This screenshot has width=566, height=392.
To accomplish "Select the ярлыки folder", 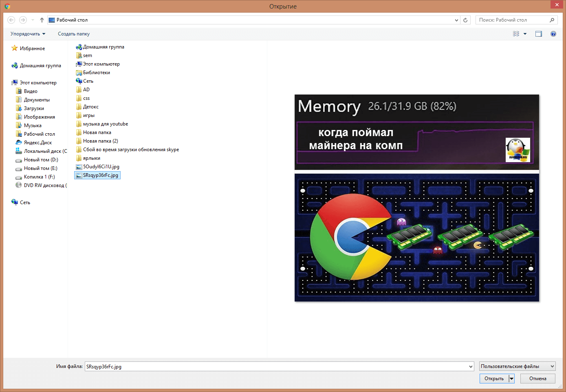I will click(88, 158).
